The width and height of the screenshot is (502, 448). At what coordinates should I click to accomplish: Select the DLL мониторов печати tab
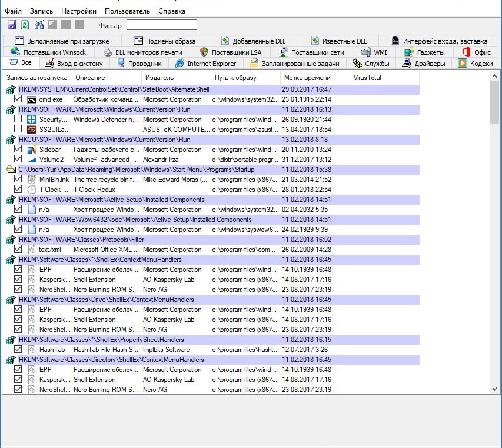click(x=143, y=52)
